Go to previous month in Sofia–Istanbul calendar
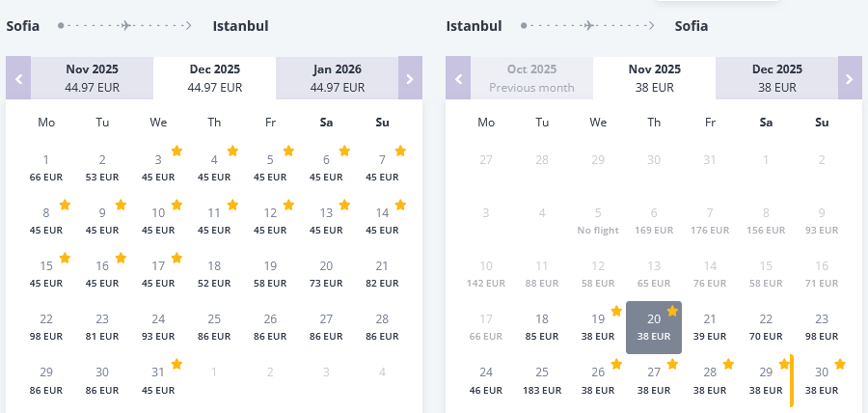 pyautogui.click(x=18, y=78)
